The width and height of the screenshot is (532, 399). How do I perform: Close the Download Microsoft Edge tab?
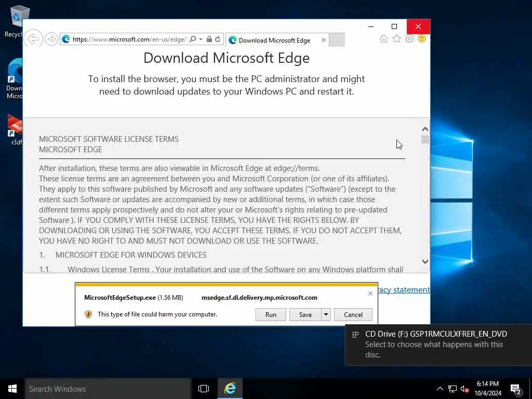323,40
